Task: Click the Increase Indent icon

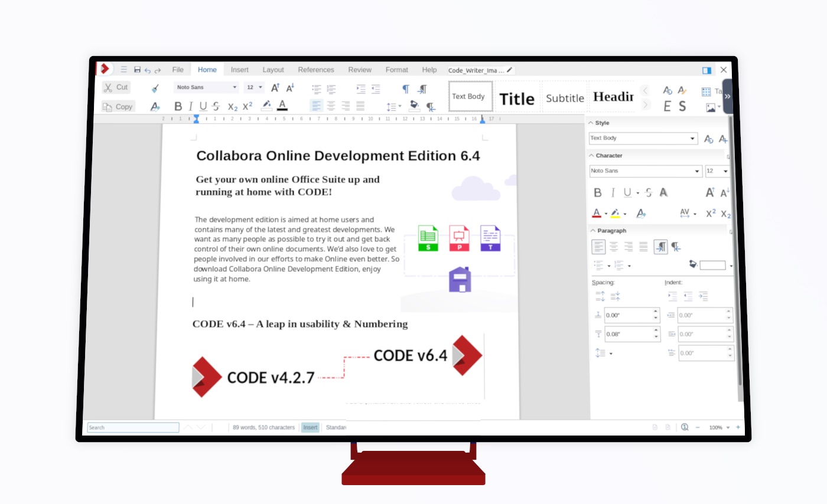Action: 361,89
